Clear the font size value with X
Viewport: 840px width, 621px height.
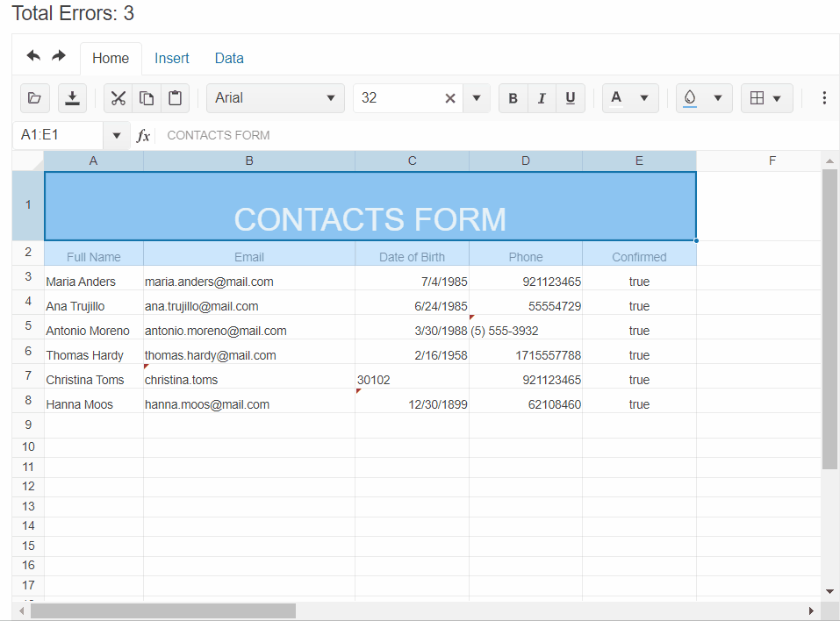450,98
